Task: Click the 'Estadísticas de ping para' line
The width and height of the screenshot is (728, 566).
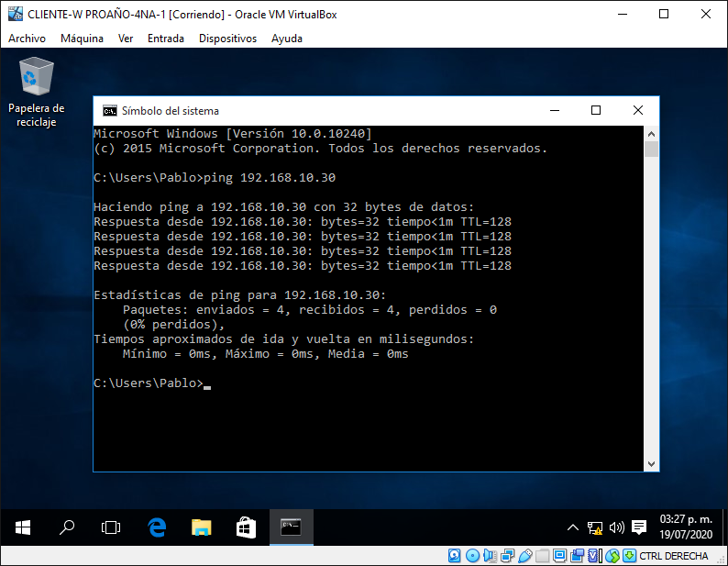Action: coord(239,295)
